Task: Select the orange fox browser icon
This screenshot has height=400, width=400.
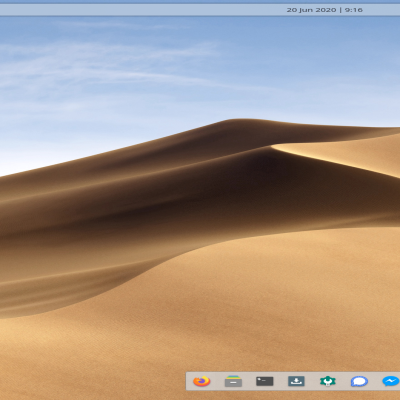Action: click(x=202, y=381)
